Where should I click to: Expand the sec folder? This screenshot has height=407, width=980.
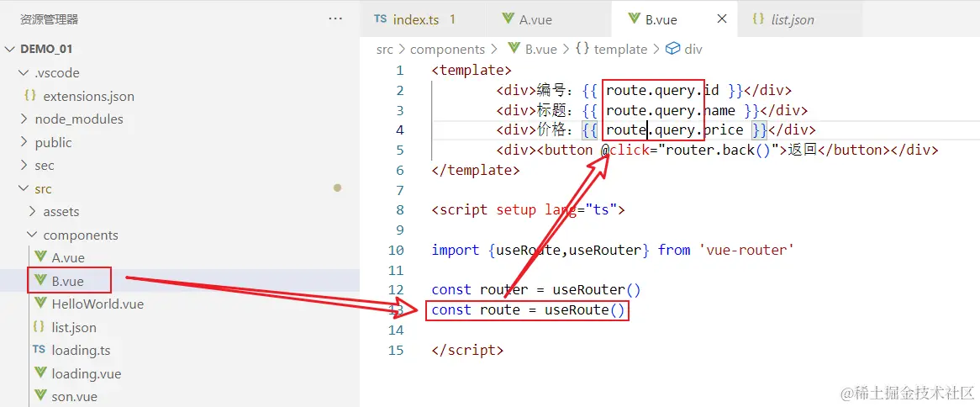pos(24,166)
